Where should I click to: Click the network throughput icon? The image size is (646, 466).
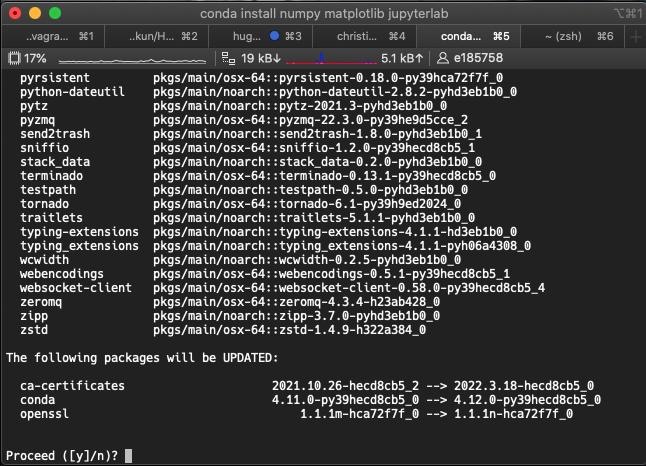click(x=229, y=58)
